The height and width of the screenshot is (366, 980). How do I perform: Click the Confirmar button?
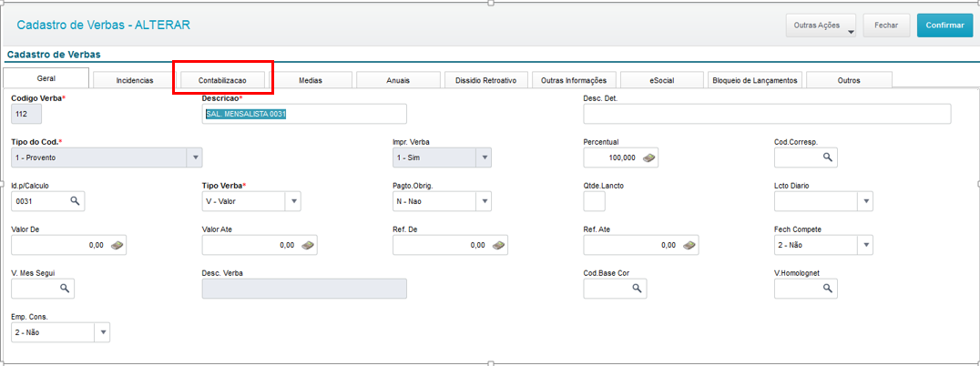(945, 25)
